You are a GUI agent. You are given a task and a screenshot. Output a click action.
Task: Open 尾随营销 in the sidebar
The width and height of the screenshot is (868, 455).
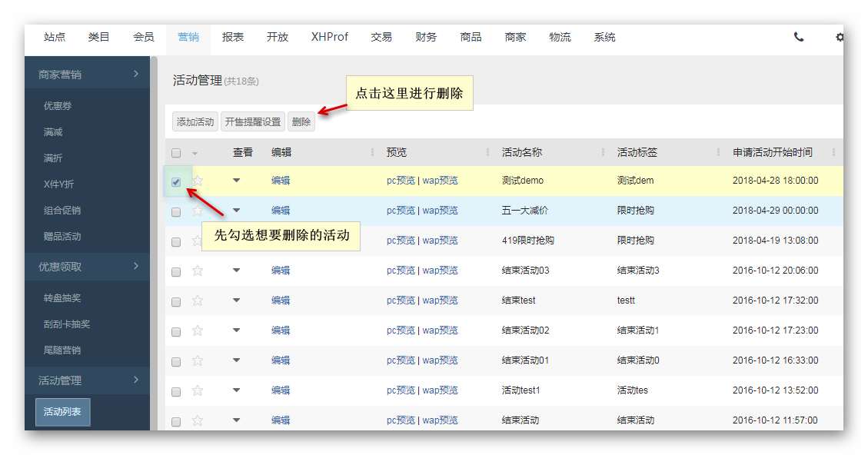[x=62, y=350]
